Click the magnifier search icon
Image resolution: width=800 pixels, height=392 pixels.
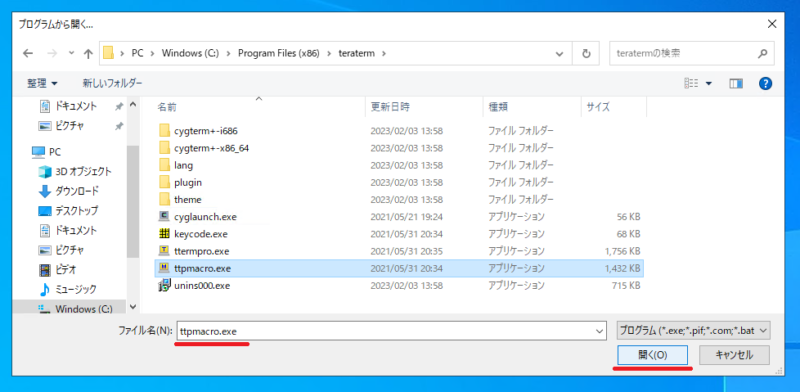tap(763, 53)
